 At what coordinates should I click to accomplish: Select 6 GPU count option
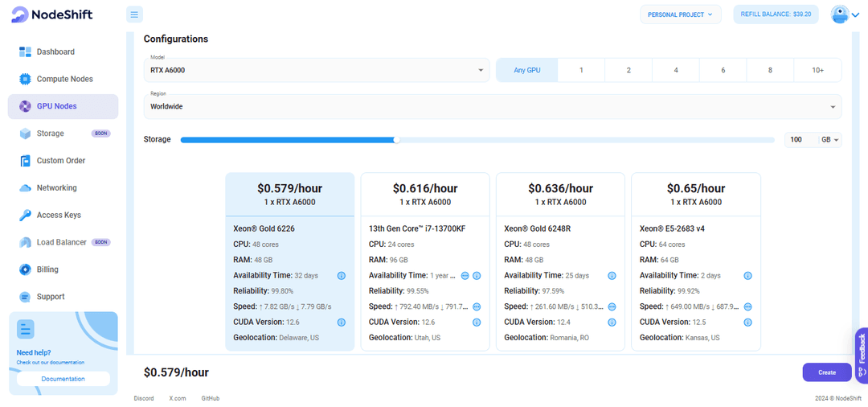coord(723,70)
